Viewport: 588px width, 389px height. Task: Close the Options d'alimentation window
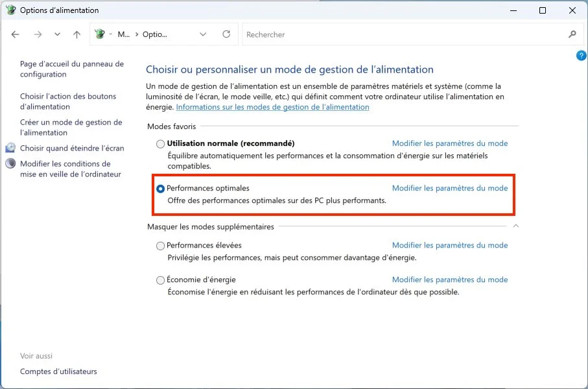(572, 10)
